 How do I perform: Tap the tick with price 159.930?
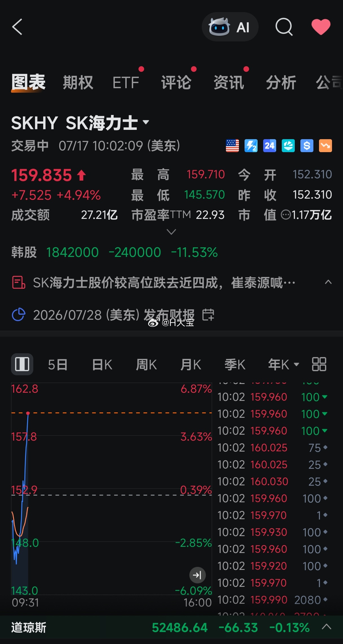point(272,532)
